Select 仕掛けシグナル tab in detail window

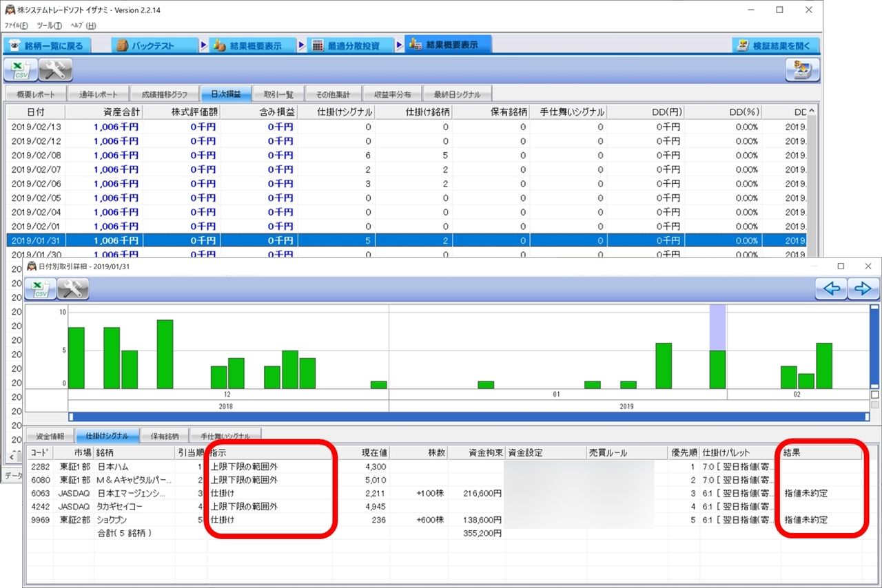pyautogui.click(x=107, y=436)
